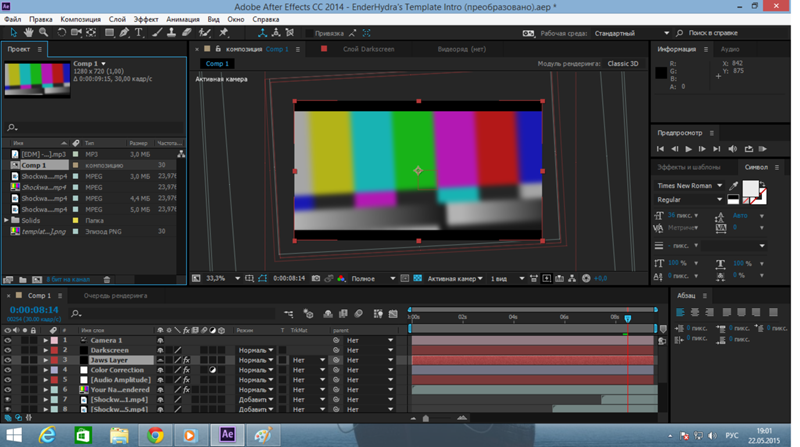The image size is (800, 447).
Task: Switch to Очередь рендеринга tab
Action: tap(115, 296)
